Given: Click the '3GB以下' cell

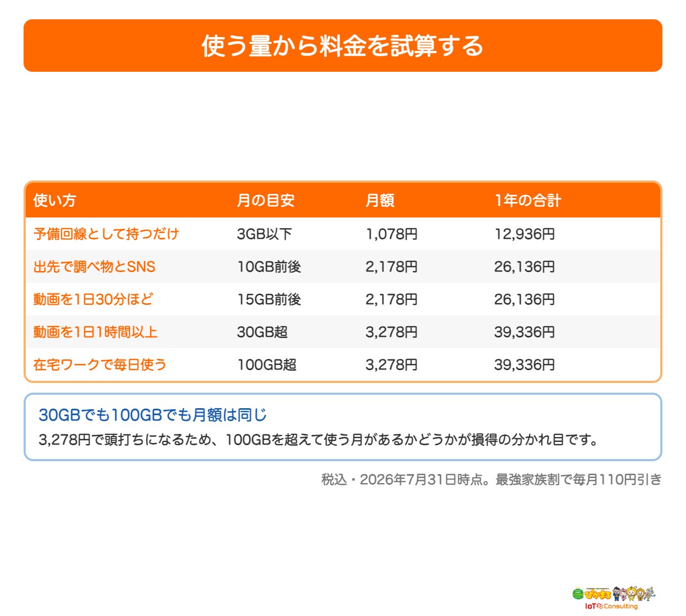Looking at the screenshot, I should coord(264,234).
